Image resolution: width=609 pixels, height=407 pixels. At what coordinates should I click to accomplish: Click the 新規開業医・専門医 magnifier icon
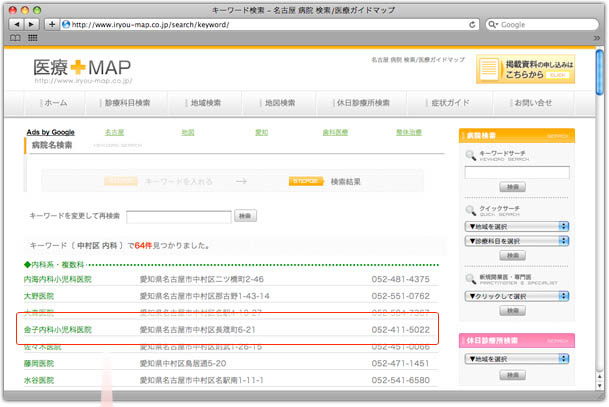click(x=470, y=279)
